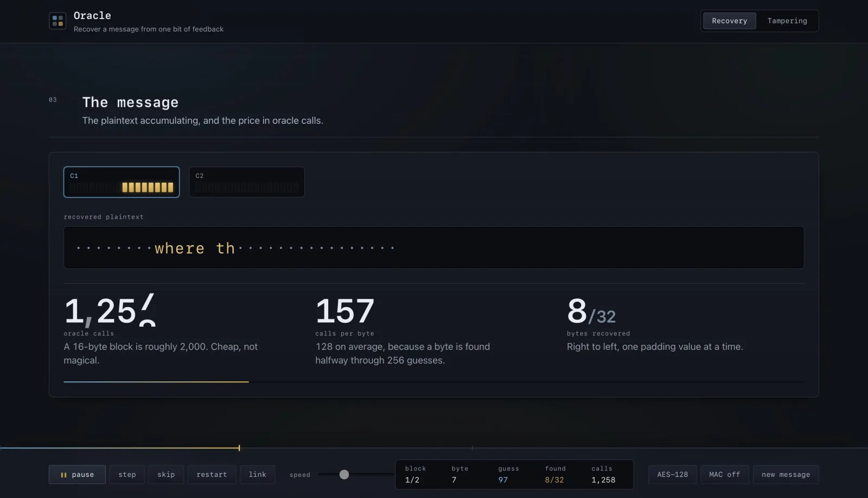868x498 pixels.
Task: Click the timeline midpoint tick mark
Action: click(472, 448)
